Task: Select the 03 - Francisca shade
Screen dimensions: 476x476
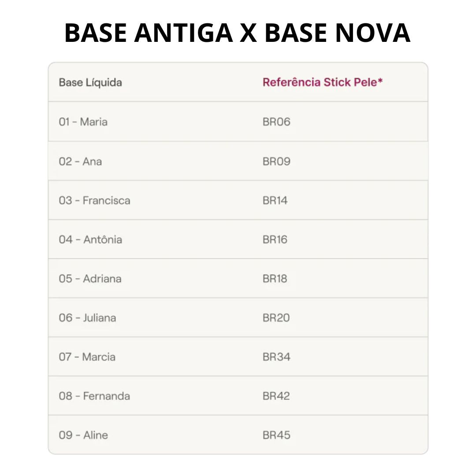Action: click(94, 201)
